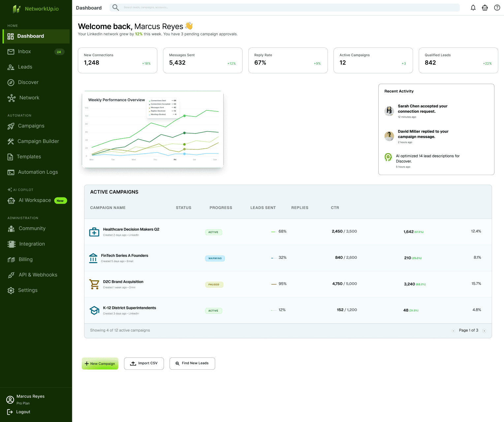Image resolution: width=504 pixels, height=422 pixels.
Task: Open the Qualified Leads stat card
Action: point(458,60)
